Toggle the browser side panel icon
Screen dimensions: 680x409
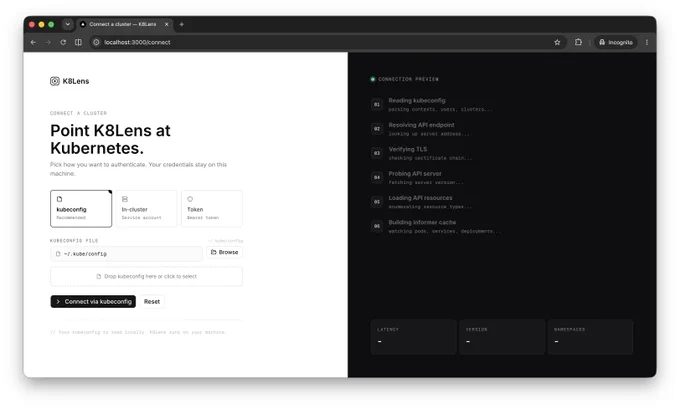coord(78,42)
